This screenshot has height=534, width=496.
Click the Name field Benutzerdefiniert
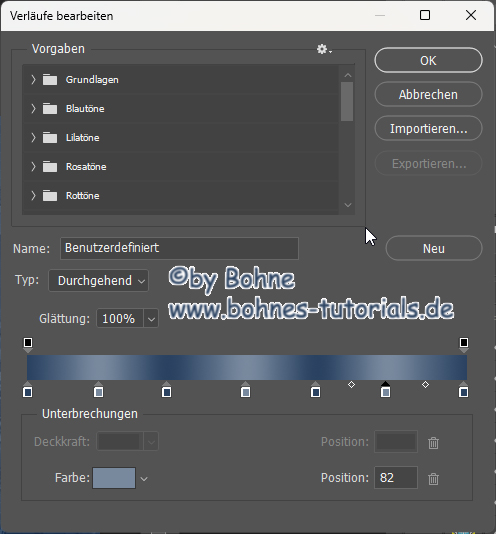tap(180, 248)
